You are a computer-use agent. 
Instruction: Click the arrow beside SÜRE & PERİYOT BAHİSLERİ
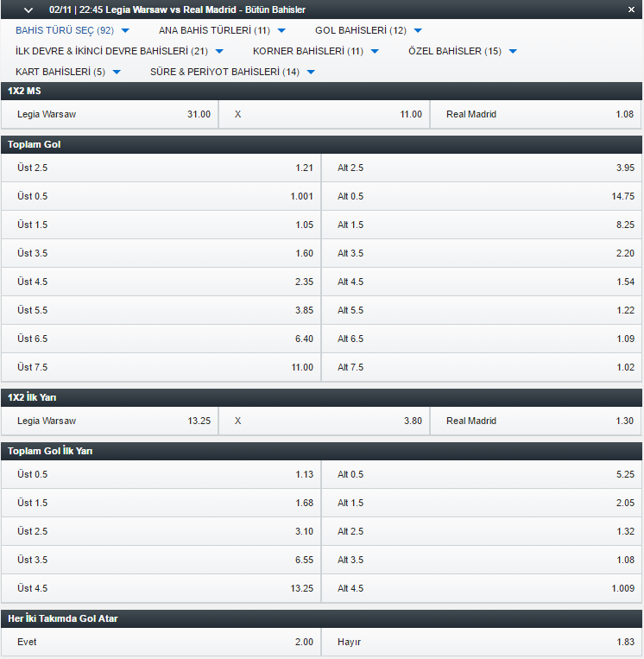[x=311, y=73]
